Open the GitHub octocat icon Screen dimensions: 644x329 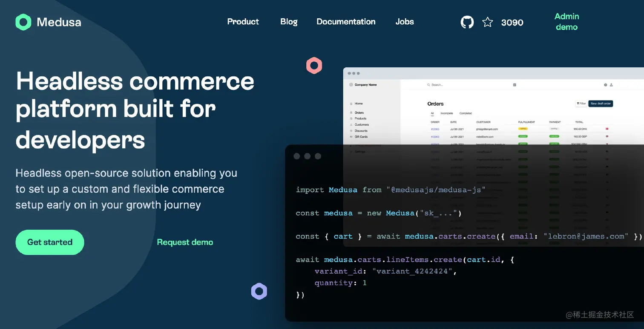pos(467,22)
